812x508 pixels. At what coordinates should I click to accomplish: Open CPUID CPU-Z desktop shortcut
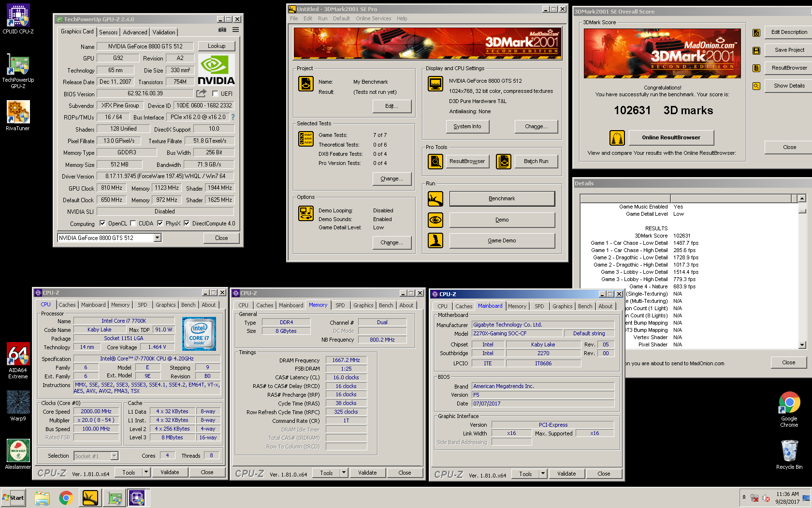click(x=18, y=19)
